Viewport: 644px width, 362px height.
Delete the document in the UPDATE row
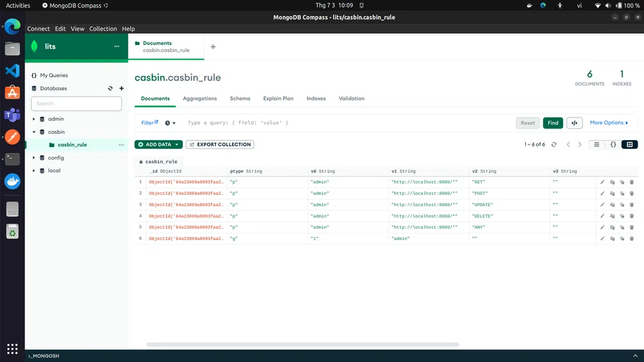632,204
